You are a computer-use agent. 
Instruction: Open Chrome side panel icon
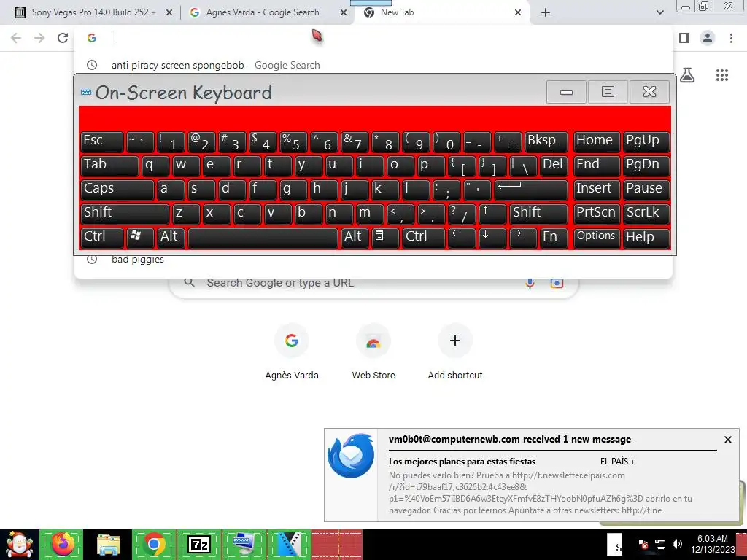[684, 38]
